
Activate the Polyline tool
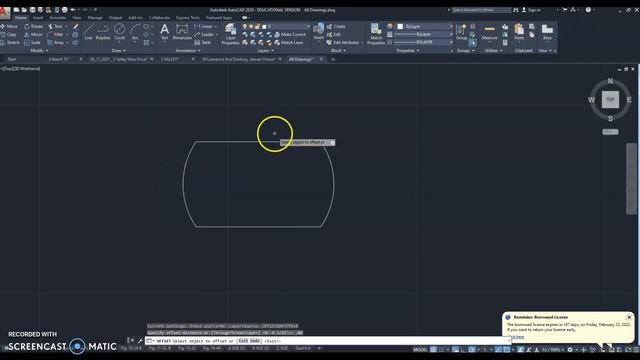[103, 32]
